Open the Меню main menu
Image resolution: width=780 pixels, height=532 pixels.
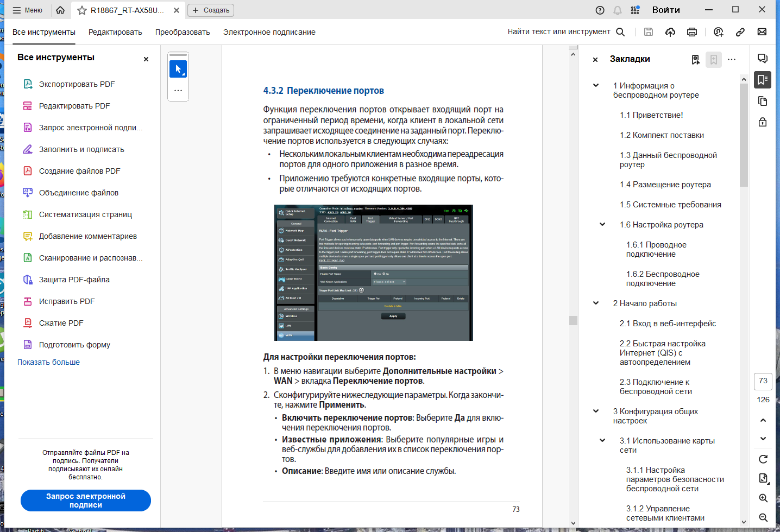click(x=27, y=10)
